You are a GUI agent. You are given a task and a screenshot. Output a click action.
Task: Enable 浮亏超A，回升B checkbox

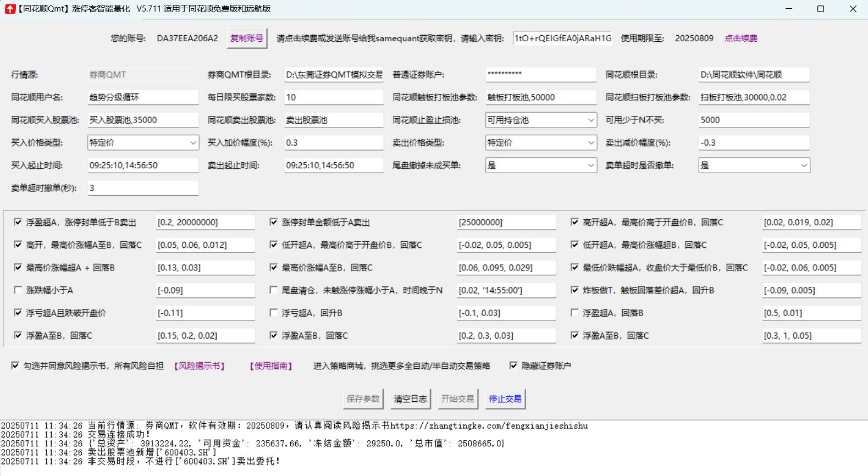click(x=273, y=312)
